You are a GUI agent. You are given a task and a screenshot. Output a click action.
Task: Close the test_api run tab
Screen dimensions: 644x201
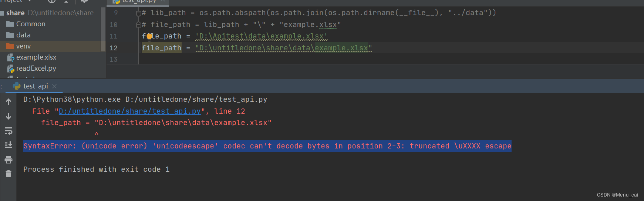[54, 86]
